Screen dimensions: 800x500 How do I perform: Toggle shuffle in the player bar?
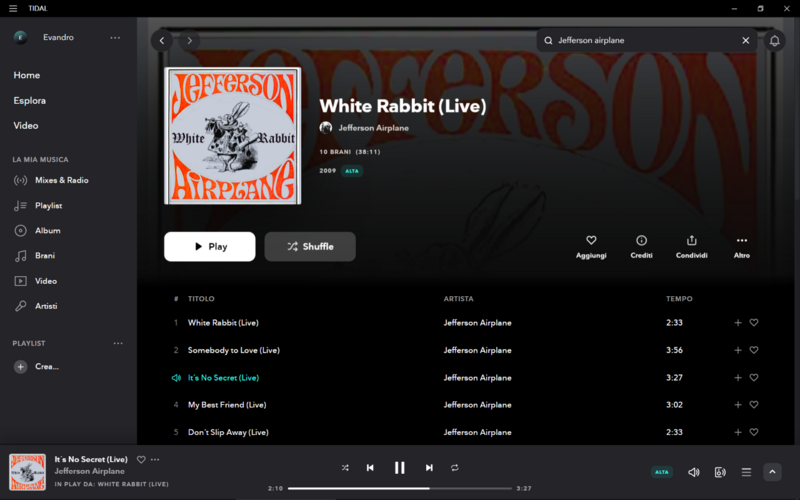345,467
